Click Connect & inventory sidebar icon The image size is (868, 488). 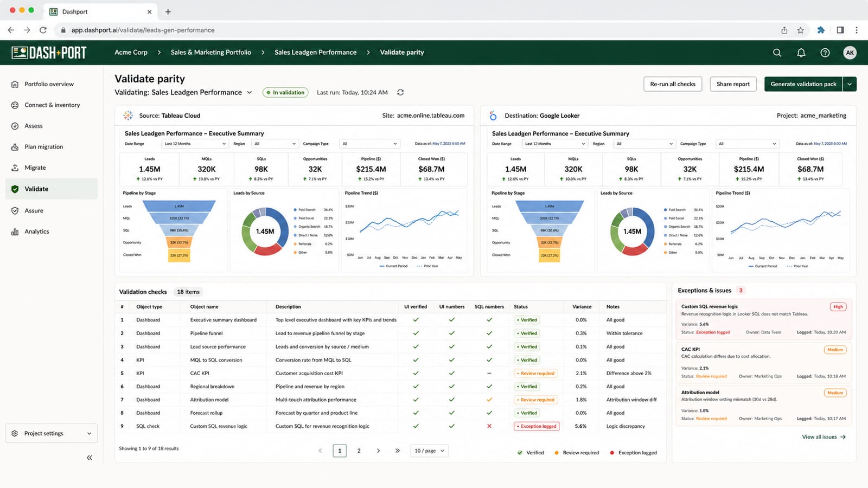tap(15, 105)
